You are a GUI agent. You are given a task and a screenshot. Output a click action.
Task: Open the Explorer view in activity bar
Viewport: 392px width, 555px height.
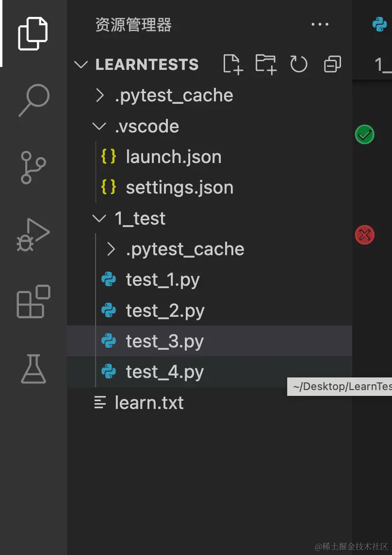(33, 33)
